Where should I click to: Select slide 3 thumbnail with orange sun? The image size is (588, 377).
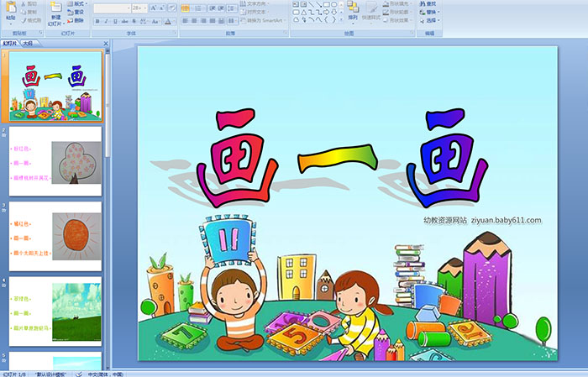pyautogui.click(x=55, y=236)
